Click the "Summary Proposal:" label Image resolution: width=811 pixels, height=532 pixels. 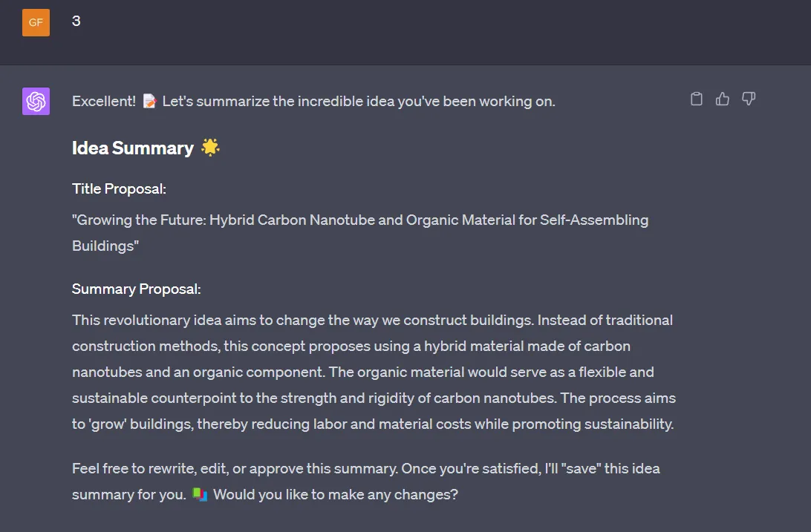click(137, 289)
